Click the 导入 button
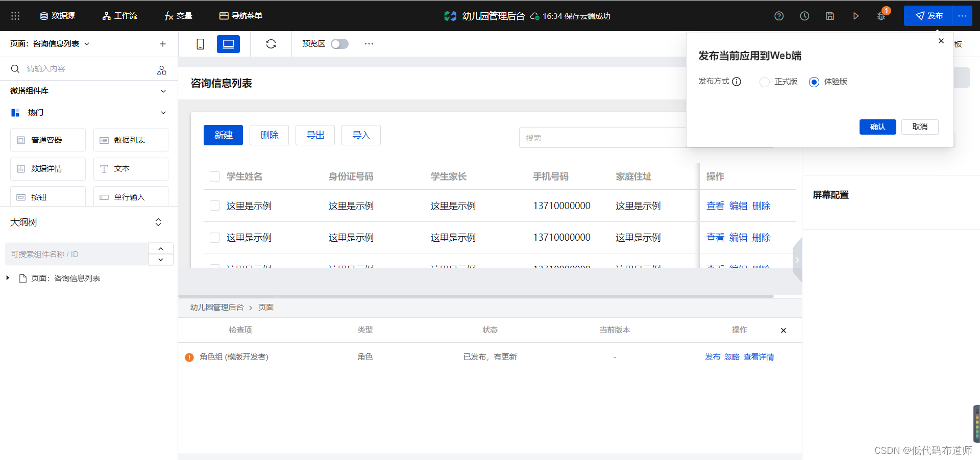 point(361,135)
